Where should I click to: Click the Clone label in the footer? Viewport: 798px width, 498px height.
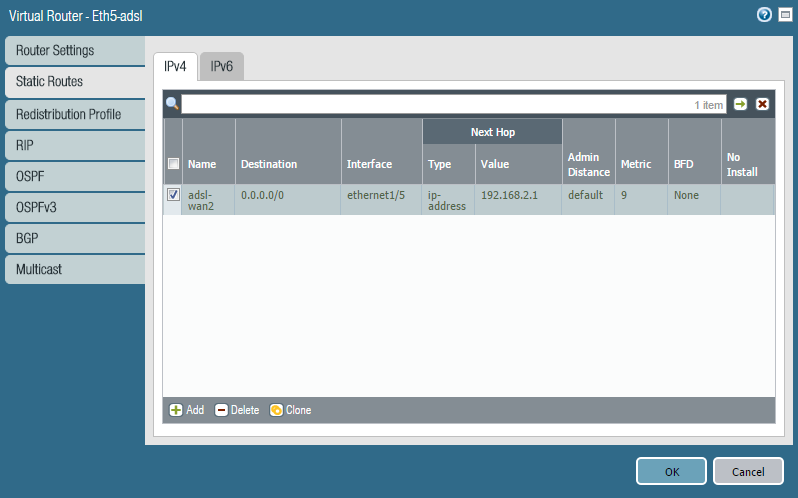298,410
